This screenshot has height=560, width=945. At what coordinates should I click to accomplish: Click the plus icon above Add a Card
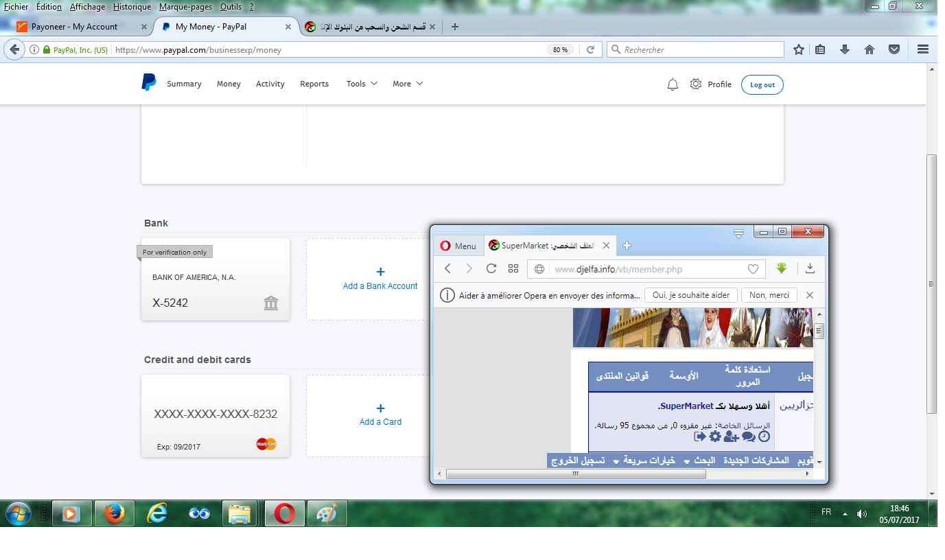381,408
